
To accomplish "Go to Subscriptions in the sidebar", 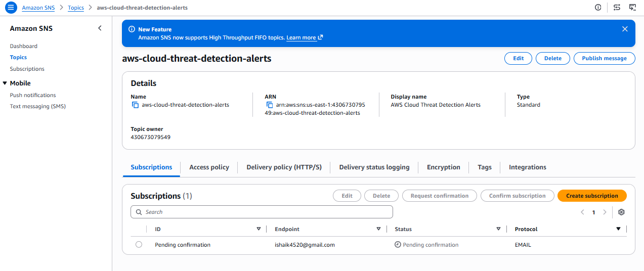I will pyautogui.click(x=27, y=69).
